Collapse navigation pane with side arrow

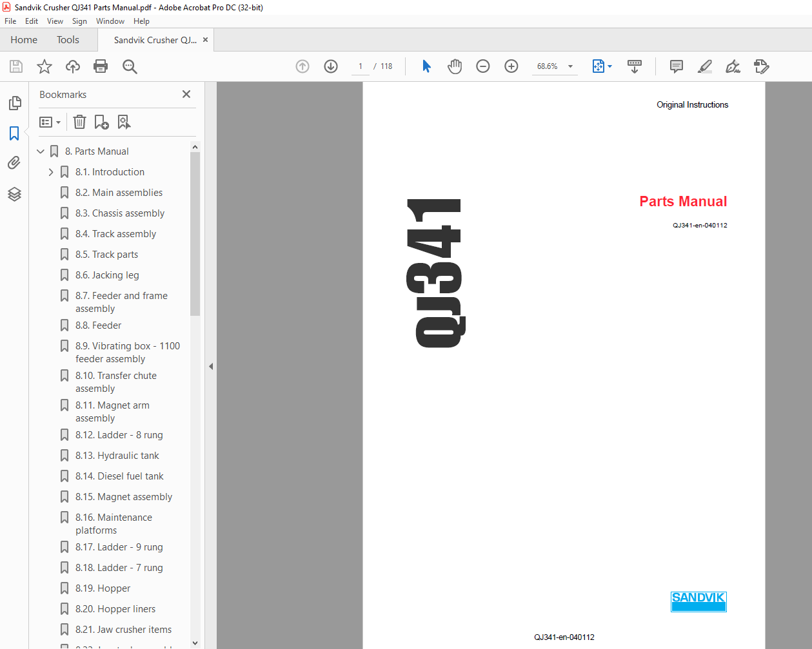pos(211,366)
